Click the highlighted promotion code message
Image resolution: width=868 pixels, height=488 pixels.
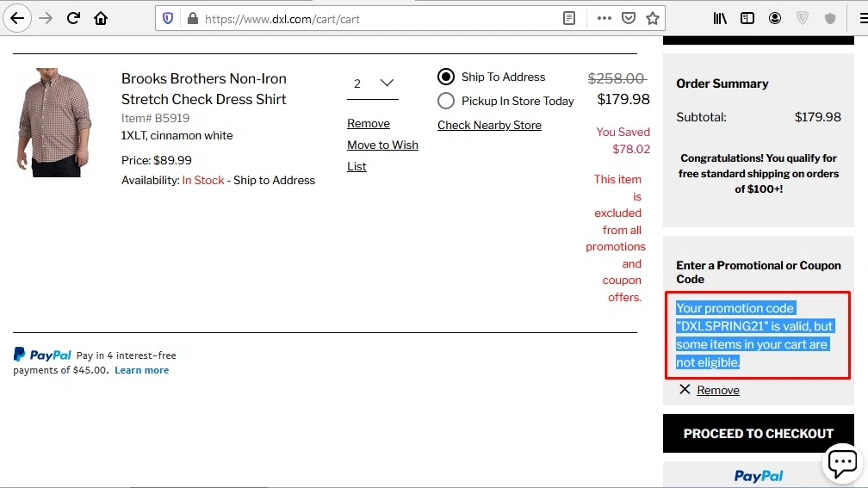(757, 336)
